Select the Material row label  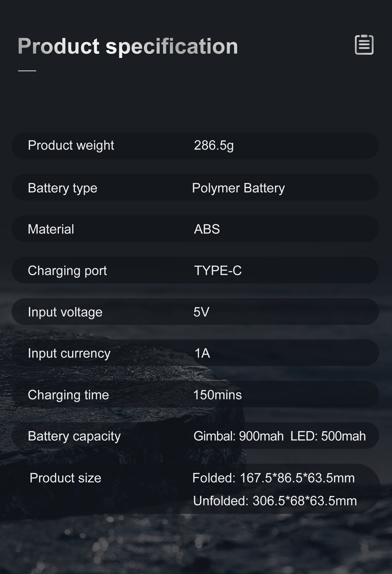[x=51, y=229]
